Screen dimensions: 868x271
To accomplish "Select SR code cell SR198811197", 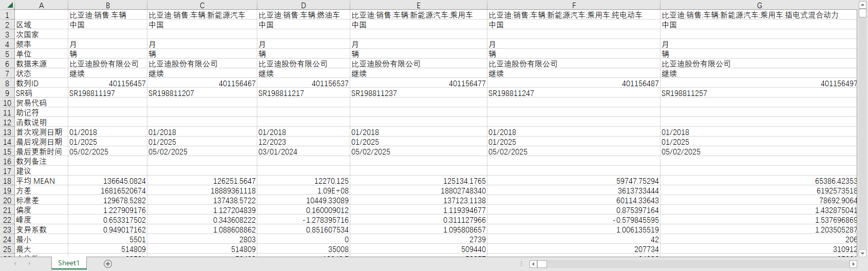I will click(108, 93).
